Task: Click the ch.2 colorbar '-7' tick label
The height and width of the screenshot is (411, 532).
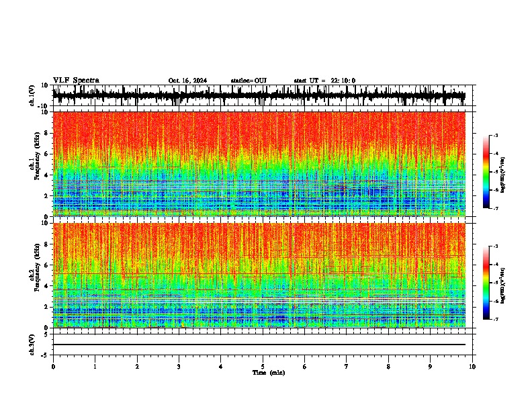Action: pos(496,319)
